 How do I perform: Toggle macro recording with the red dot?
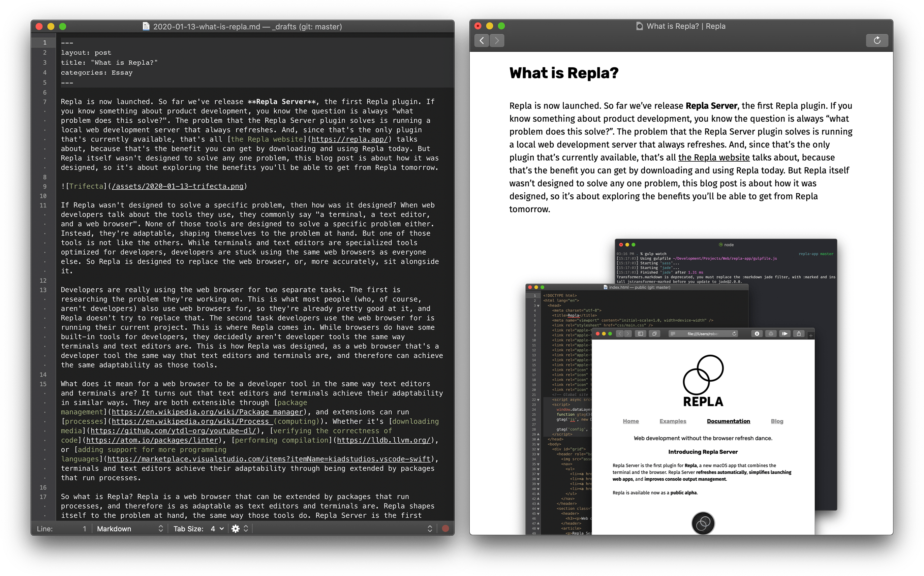click(445, 529)
